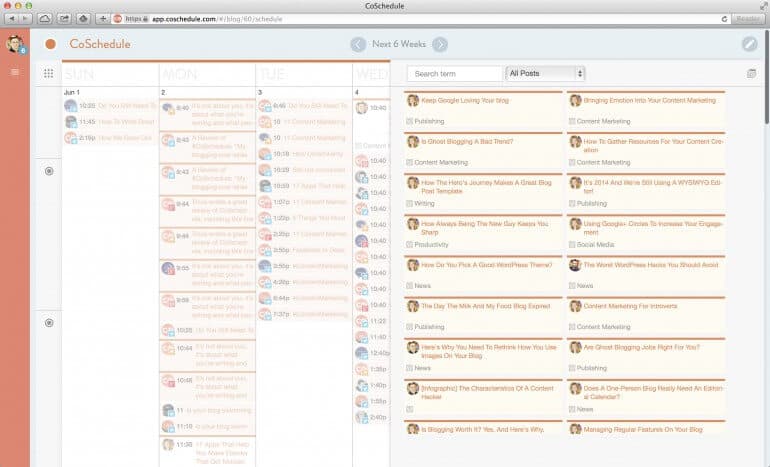The height and width of the screenshot is (467, 770).
Task: Open the Wednesday 12:40p entry
Action: [372, 353]
